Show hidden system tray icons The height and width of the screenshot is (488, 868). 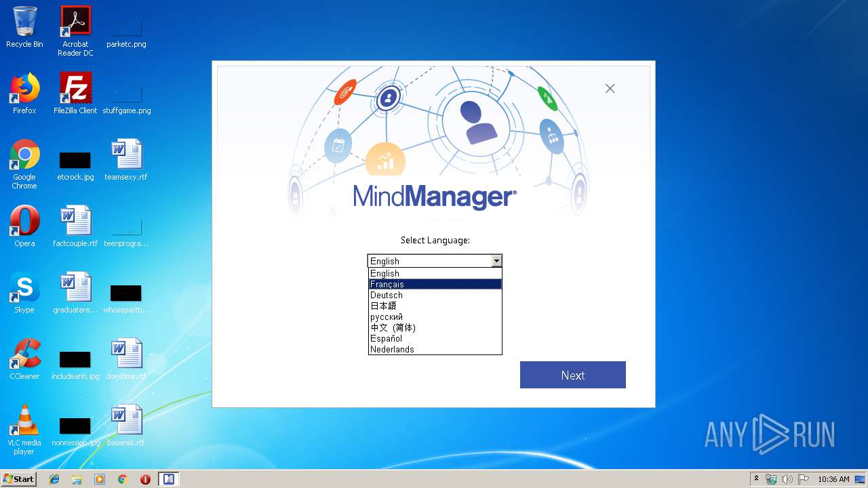756,479
